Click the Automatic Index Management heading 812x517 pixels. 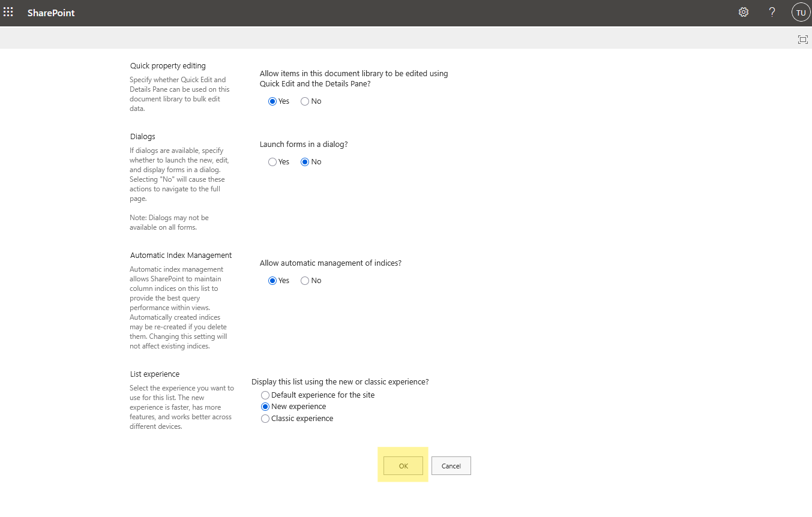pos(181,255)
